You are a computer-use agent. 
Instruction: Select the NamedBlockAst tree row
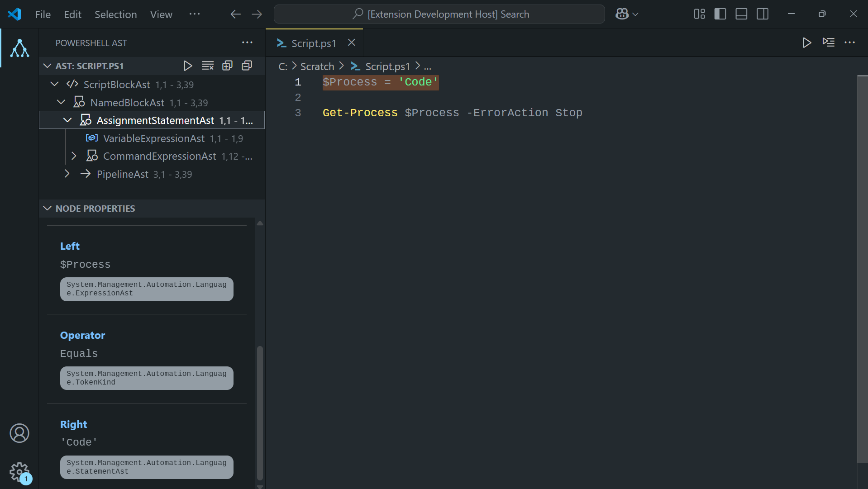click(x=152, y=103)
